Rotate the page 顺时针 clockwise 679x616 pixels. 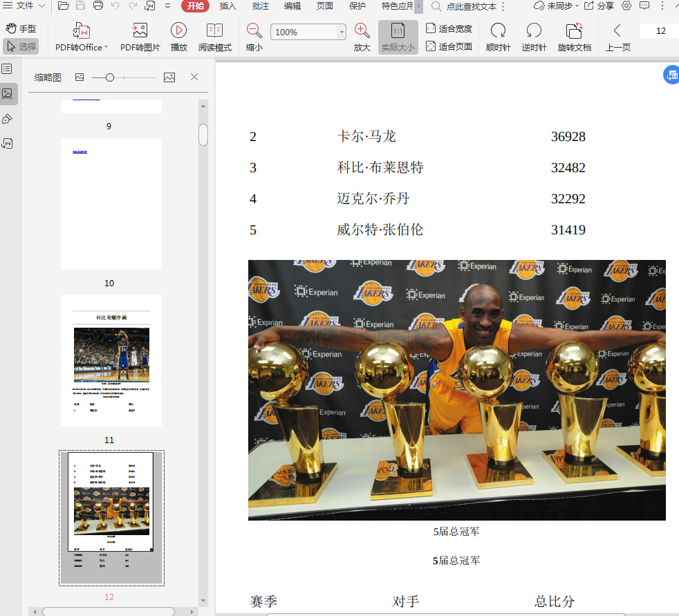point(498,30)
